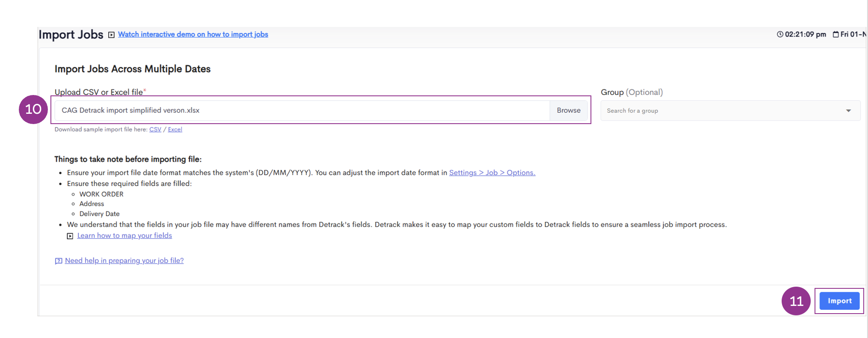868x338 pixels.
Task: Click the play icon beside Import Jobs title
Action: pos(111,35)
